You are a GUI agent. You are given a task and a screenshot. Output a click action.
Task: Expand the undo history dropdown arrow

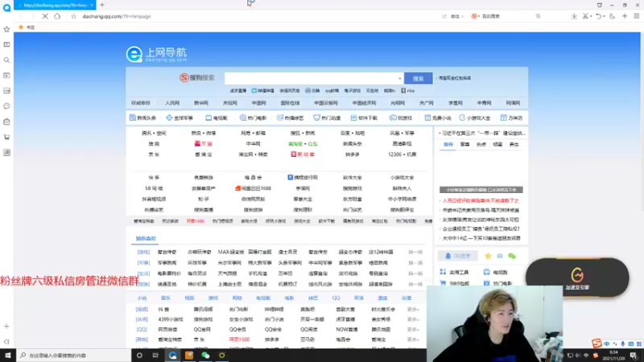[x=605, y=16]
